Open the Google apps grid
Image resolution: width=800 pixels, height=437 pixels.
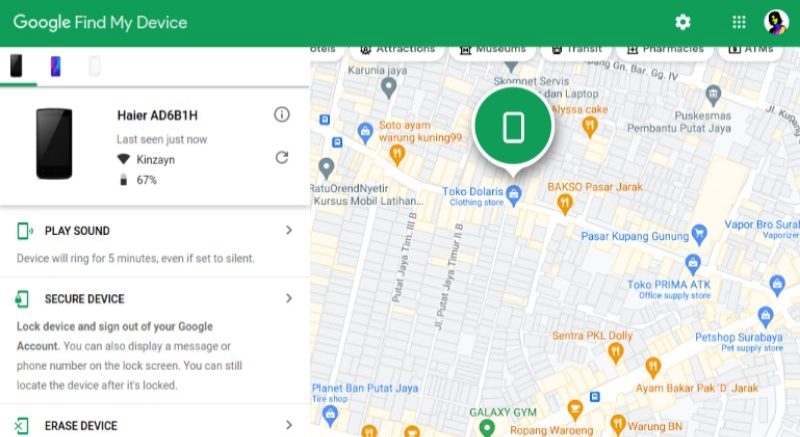[739, 22]
